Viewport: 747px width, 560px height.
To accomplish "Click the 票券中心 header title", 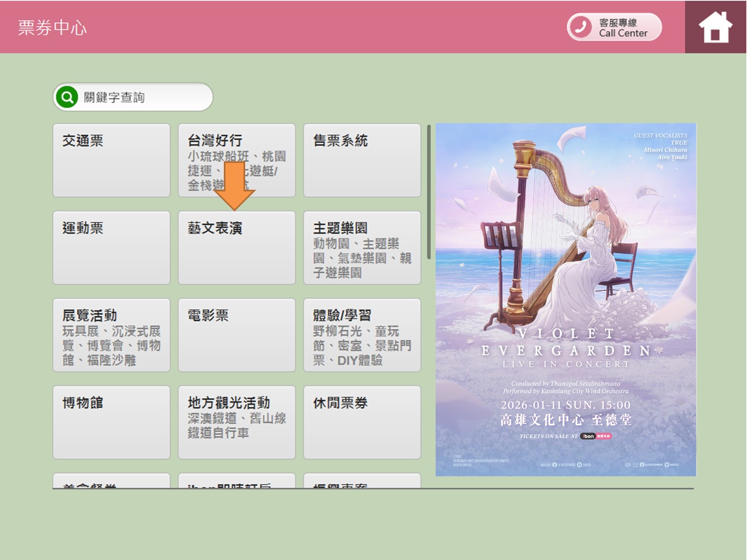I will pyautogui.click(x=53, y=27).
